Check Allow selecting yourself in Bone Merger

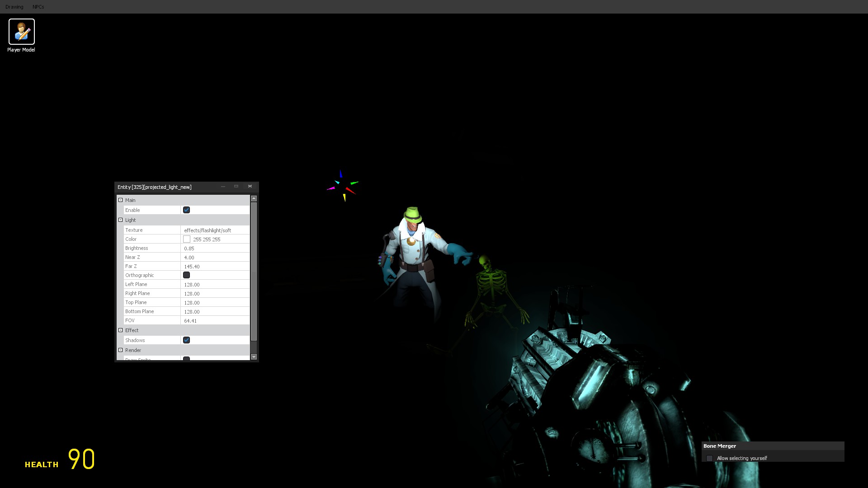(x=709, y=458)
